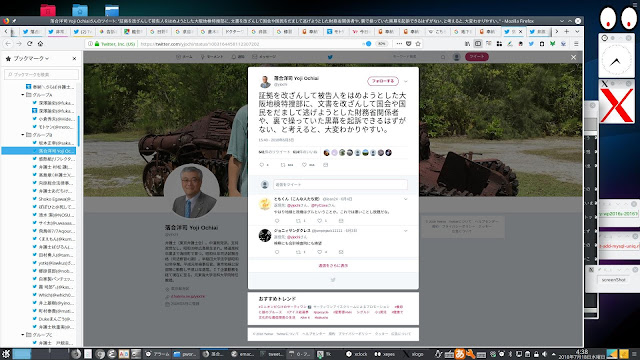Screen dimensions: 640x360
Task: Toggle the sidebar via the toolbar sidebar icon
Action: pos(478,44)
